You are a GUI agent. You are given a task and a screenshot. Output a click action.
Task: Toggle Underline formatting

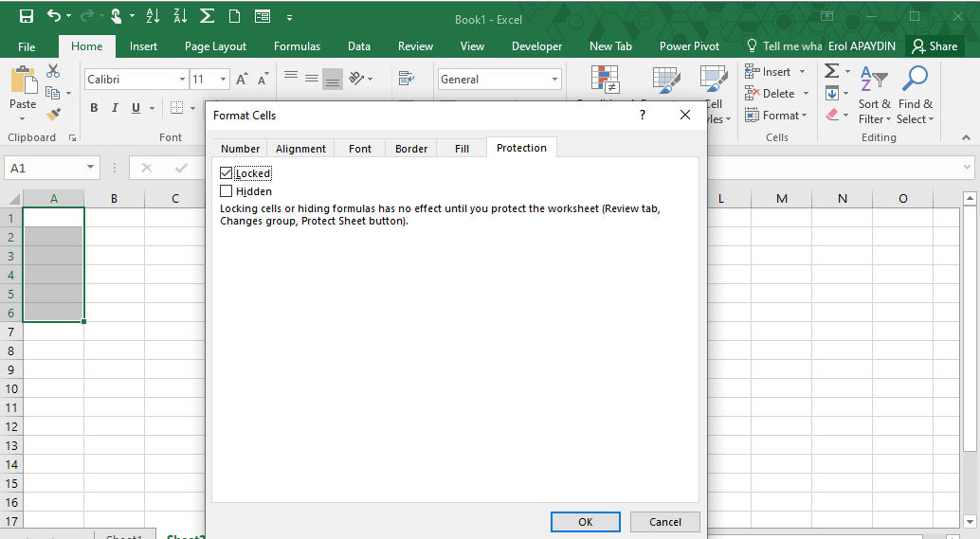pos(136,108)
